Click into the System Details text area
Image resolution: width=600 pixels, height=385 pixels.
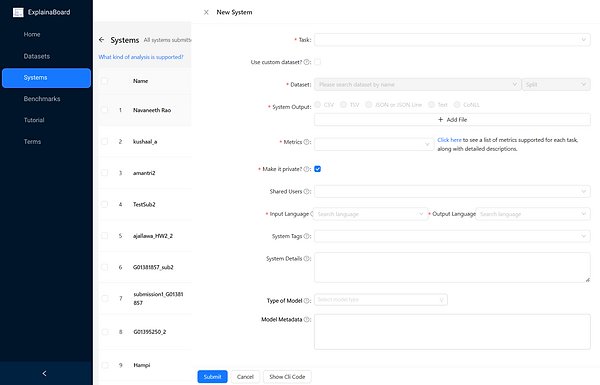452,268
